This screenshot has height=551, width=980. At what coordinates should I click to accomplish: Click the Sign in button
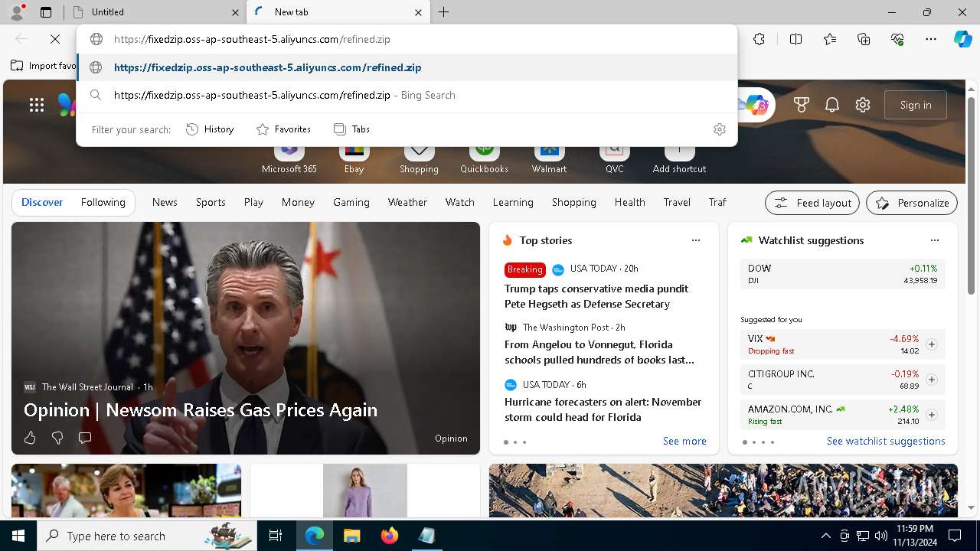coord(916,105)
